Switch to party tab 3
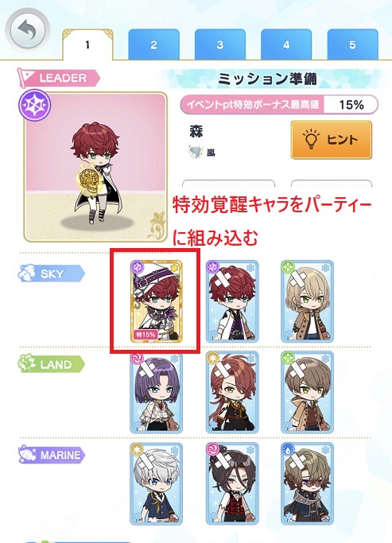Viewport: 392px width, 543px height. click(x=220, y=45)
